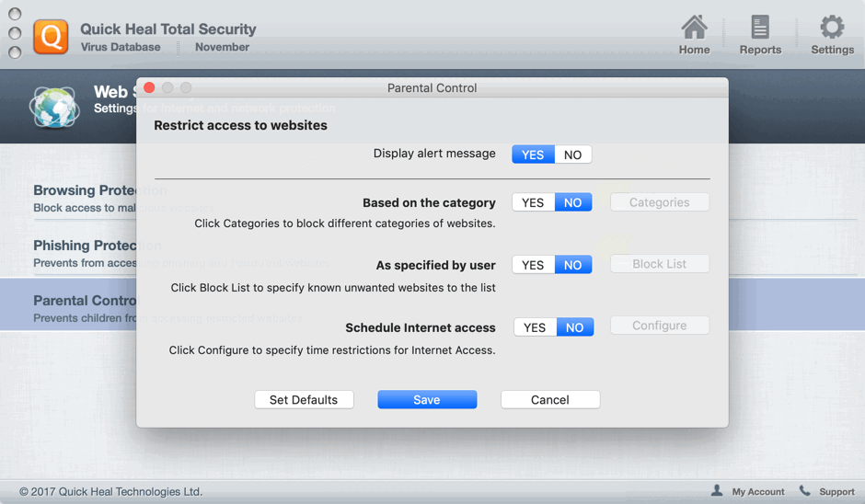Image resolution: width=865 pixels, height=504 pixels.
Task: Click the Support phone icon
Action: click(x=805, y=491)
